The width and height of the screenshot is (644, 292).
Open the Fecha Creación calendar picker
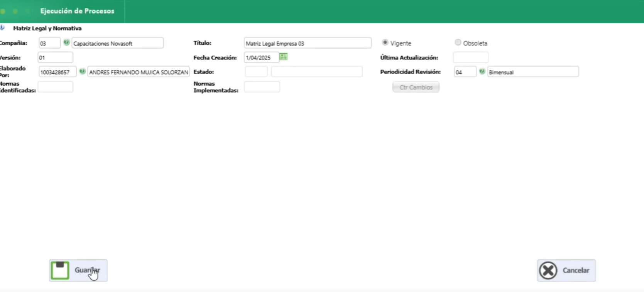click(x=284, y=57)
